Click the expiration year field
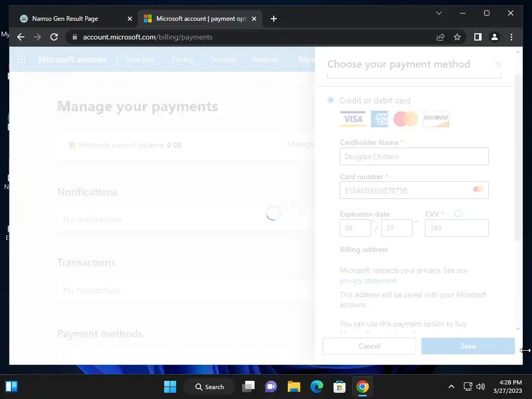532x399 pixels. point(396,228)
